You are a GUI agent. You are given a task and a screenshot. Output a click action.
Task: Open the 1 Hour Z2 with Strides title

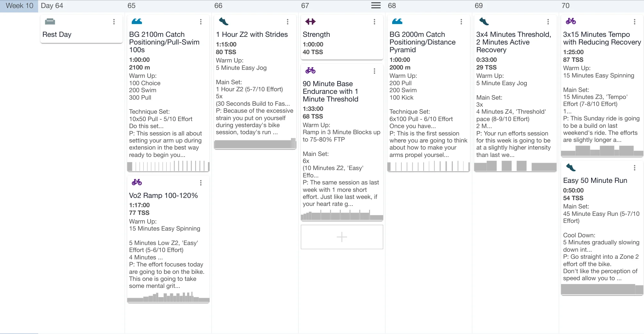pos(252,35)
